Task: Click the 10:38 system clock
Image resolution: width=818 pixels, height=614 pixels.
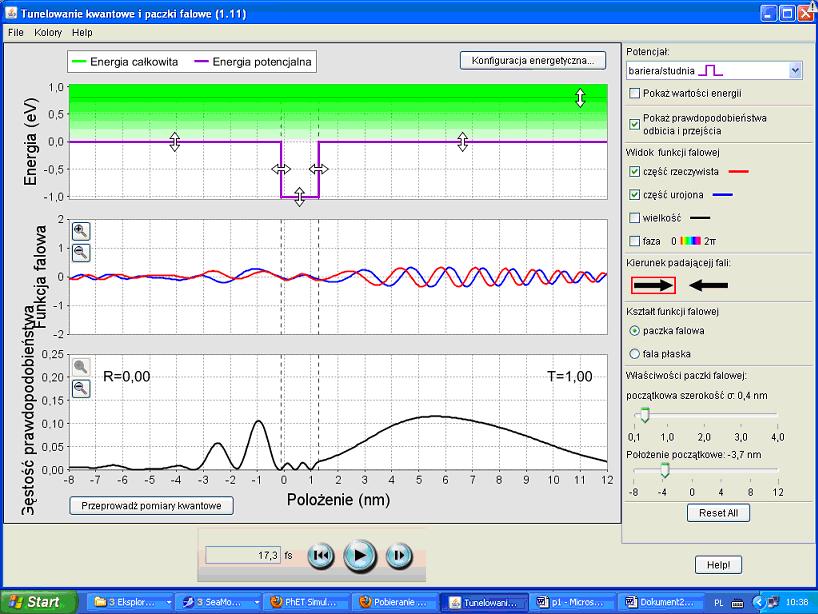Action: 797,603
